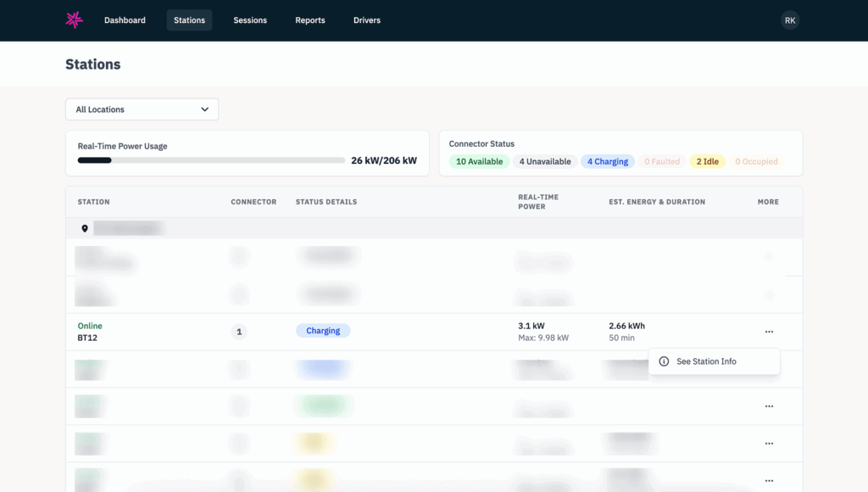Image resolution: width=868 pixels, height=492 pixels.
Task: Toggle the 4 Charging status filter
Action: pos(608,161)
